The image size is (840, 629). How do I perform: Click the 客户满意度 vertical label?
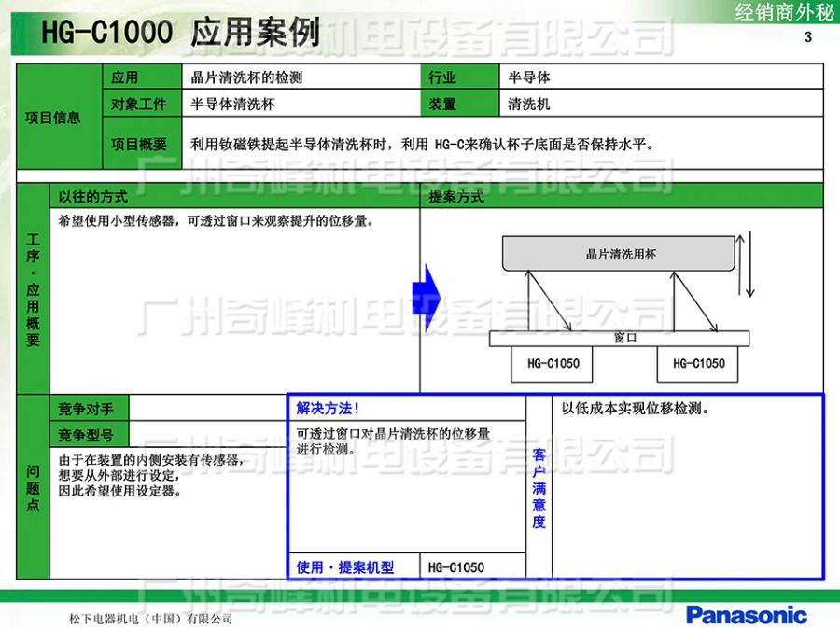(539, 487)
